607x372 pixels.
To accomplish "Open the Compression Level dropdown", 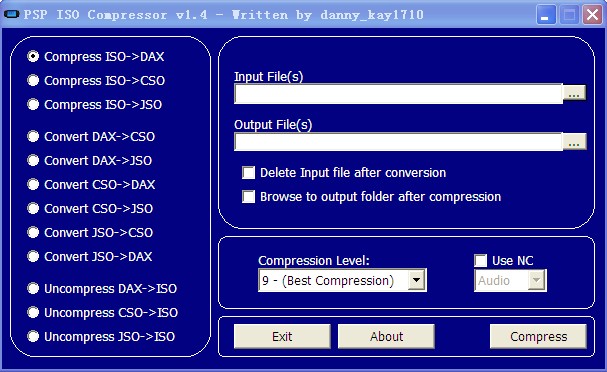I will [343, 280].
